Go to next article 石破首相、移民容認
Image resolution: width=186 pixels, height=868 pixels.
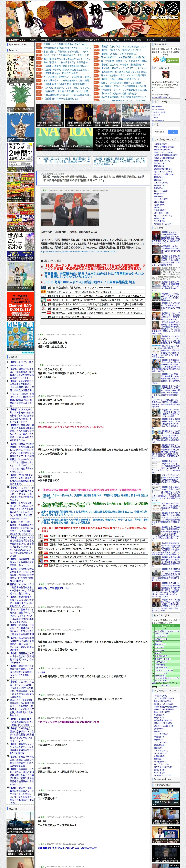[x=120, y=161]
